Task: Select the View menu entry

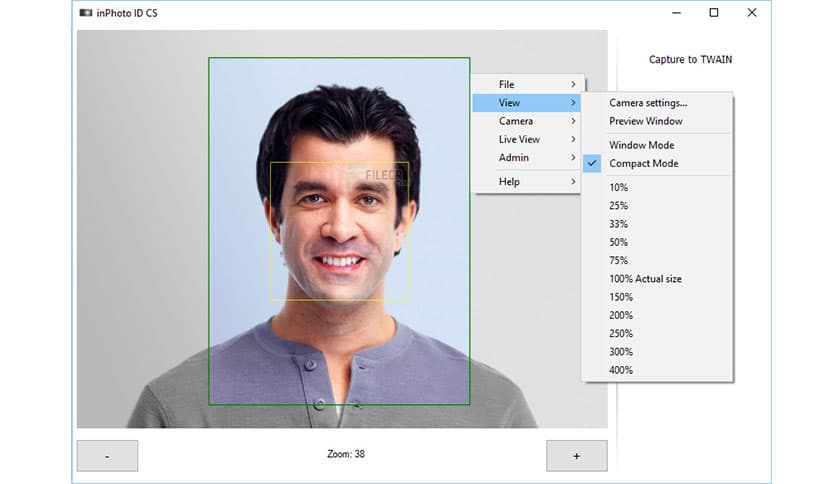Action: pos(526,102)
